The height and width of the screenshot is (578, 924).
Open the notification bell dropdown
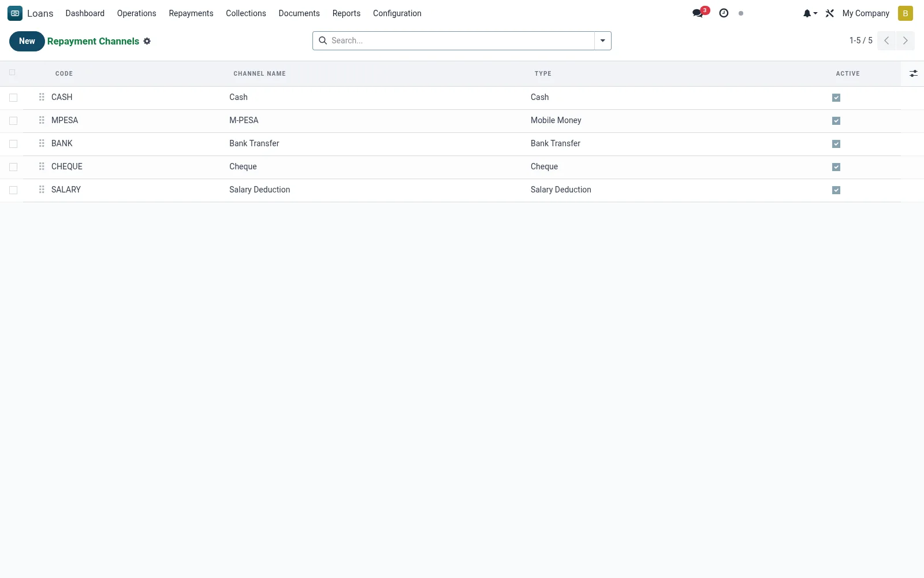[810, 13]
